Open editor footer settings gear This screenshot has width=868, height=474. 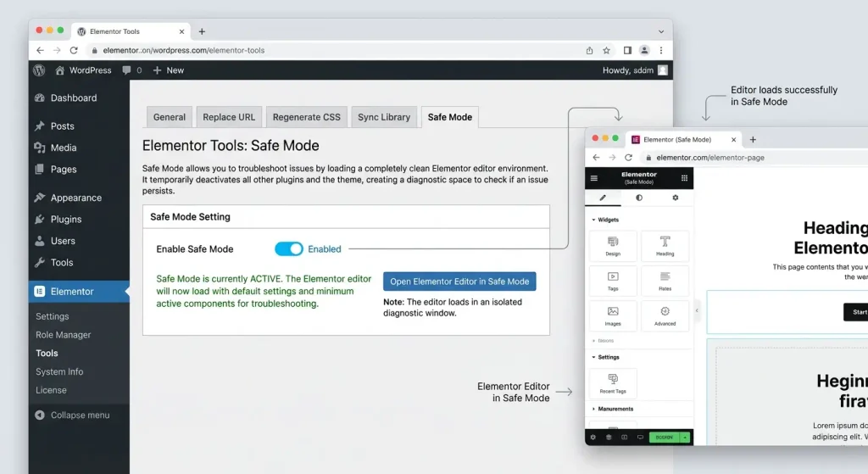click(x=593, y=438)
